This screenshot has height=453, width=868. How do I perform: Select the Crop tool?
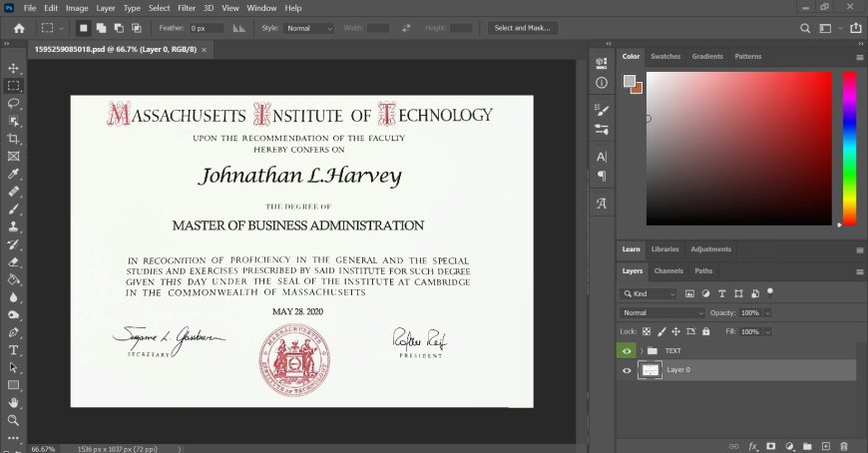pyautogui.click(x=13, y=139)
